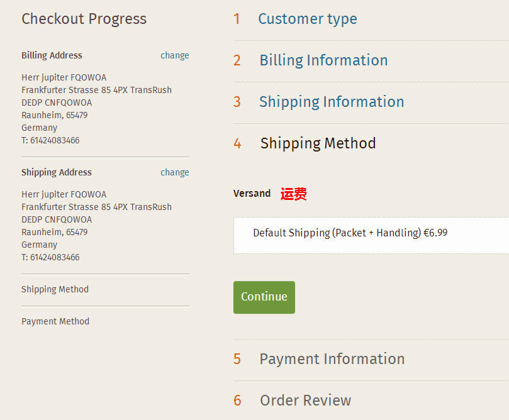This screenshot has height=420, width=509.
Task: Expand the Billing Information step
Action: (x=323, y=60)
